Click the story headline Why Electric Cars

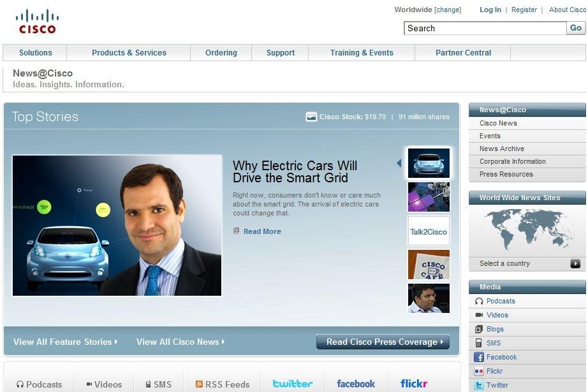[x=295, y=171]
